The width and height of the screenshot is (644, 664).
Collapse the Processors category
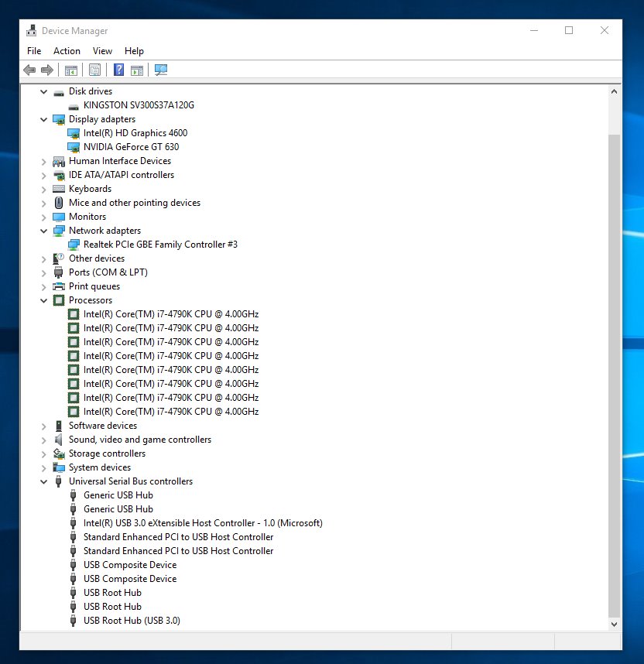[x=43, y=300]
